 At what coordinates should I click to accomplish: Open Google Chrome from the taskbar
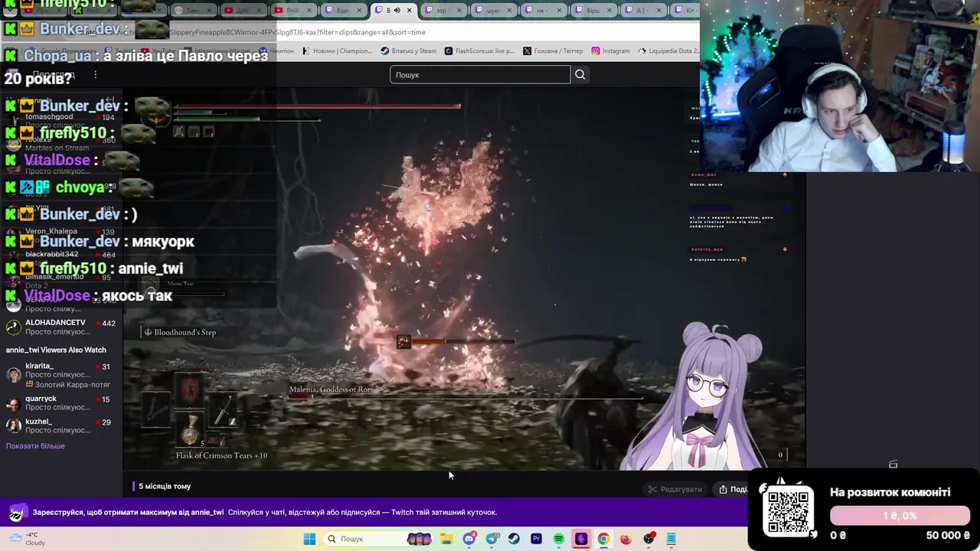(603, 539)
